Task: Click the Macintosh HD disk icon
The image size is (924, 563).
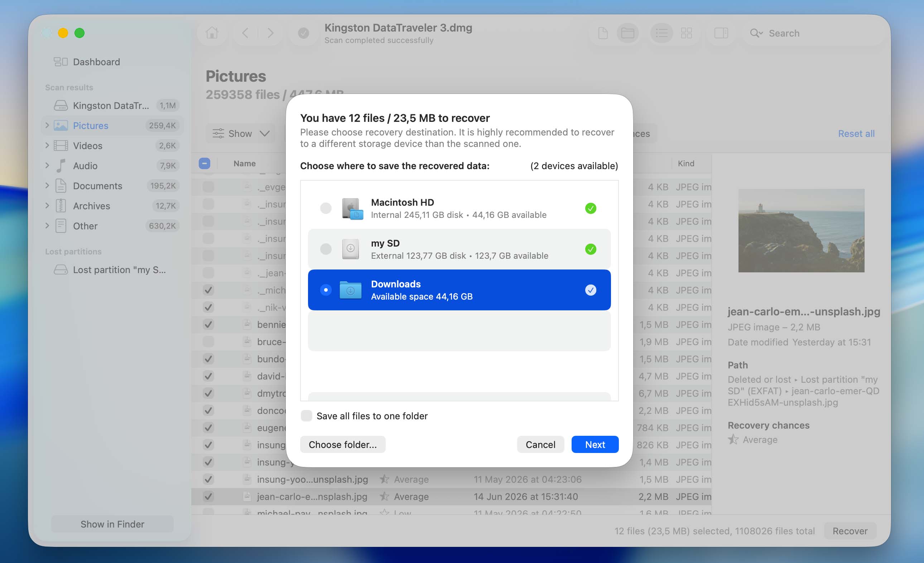Action: 352,208
